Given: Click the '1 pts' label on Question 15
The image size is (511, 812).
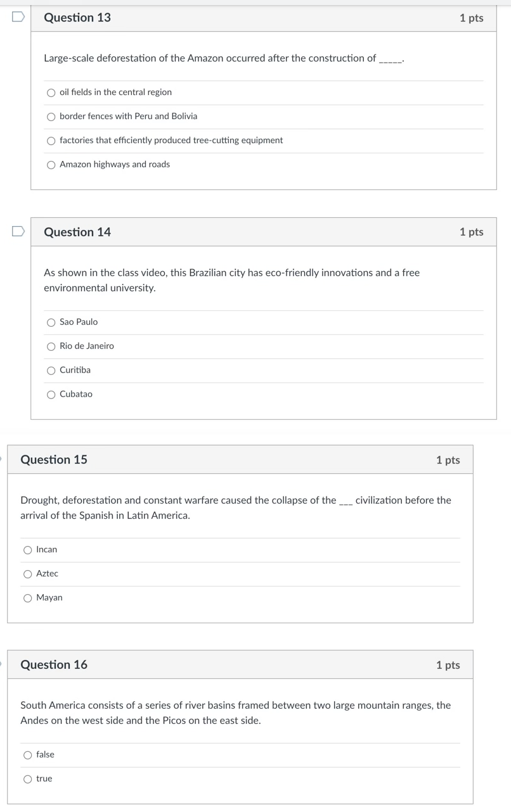Looking at the screenshot, I should click(448, 460).
